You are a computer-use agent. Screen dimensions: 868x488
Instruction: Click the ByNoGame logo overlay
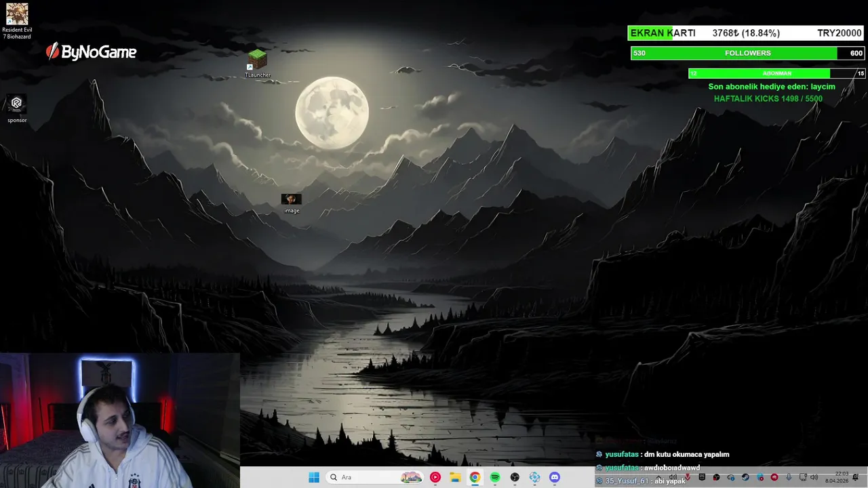tap(91, 52)
